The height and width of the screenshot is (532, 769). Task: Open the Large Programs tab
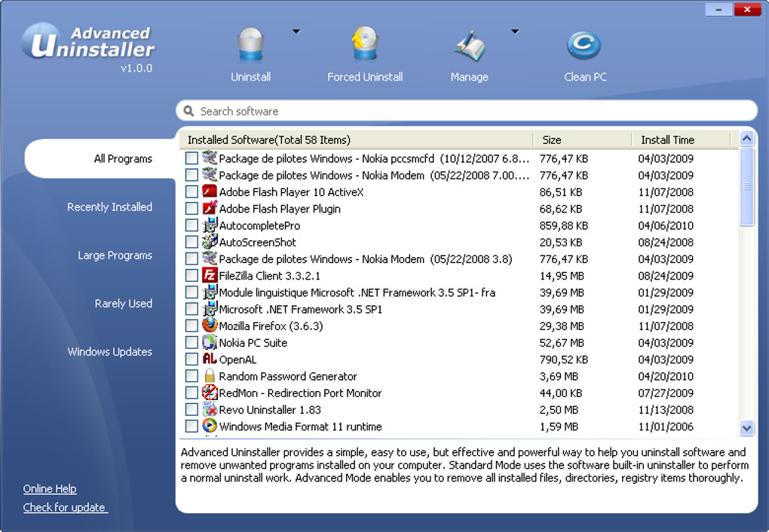(115, 255)
